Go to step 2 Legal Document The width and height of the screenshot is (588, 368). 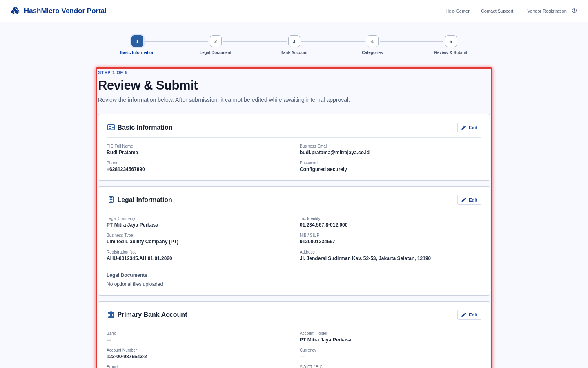click(216, 41)
